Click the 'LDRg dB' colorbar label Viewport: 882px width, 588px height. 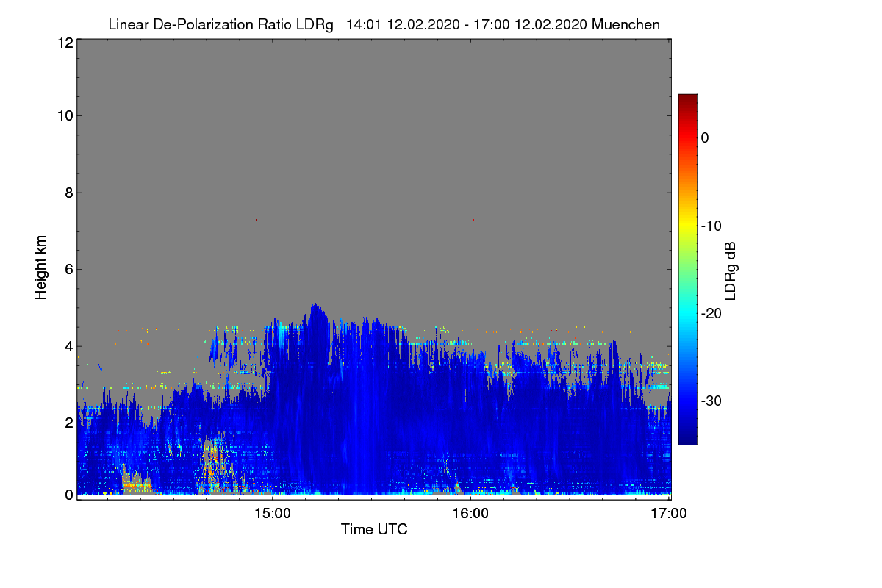731,272
